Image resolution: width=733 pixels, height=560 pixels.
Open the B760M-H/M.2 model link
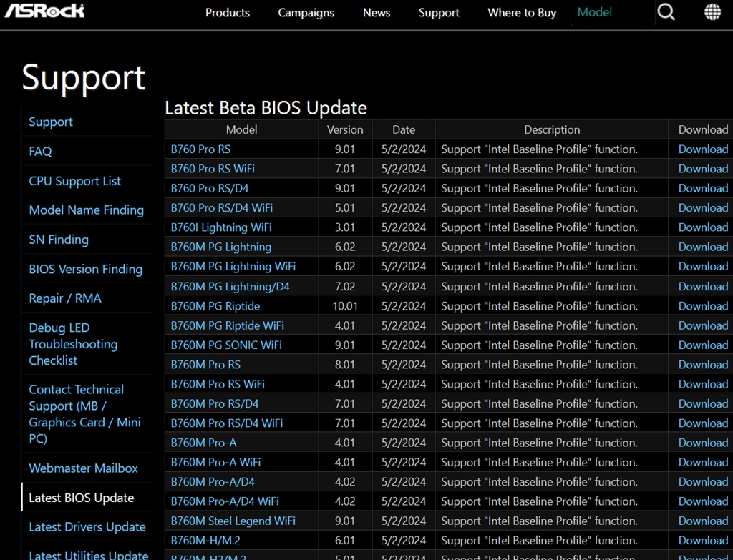point(205,541)
